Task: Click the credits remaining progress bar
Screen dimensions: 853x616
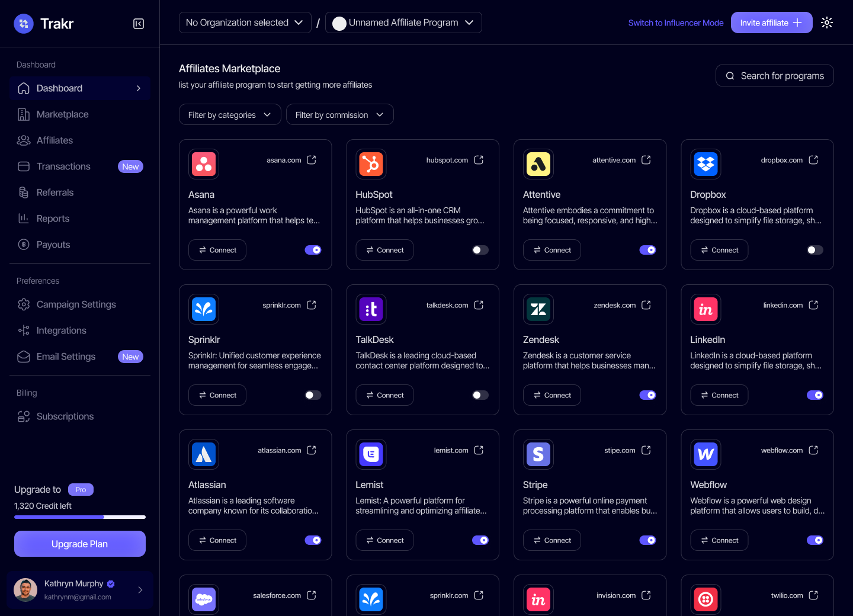Action: coord(80,517)
